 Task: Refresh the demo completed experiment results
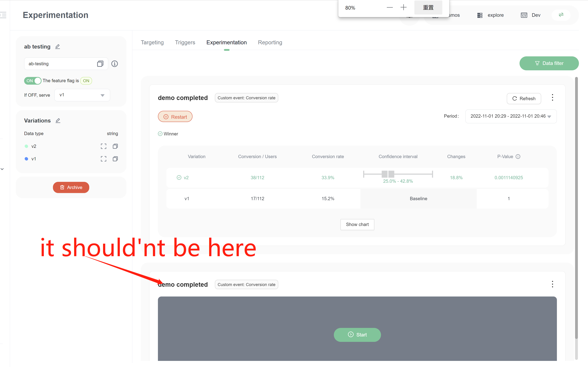[x=524, y=98]
